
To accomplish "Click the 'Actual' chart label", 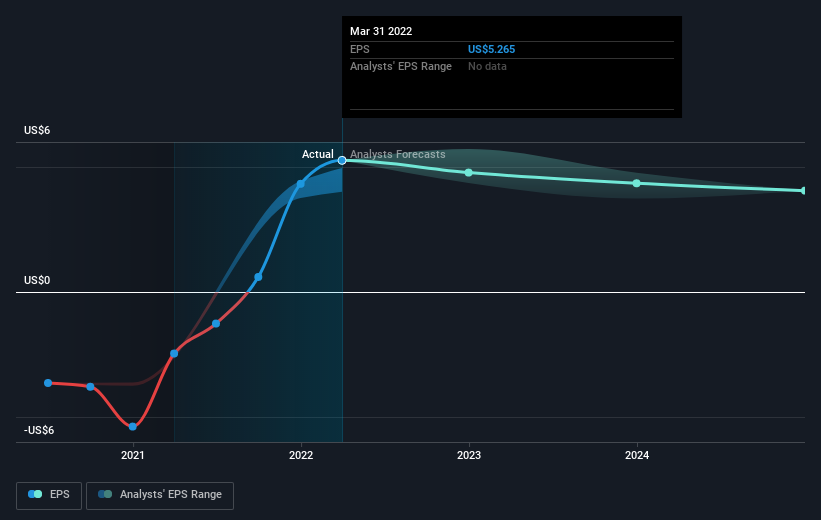I will tap(317, 154).
